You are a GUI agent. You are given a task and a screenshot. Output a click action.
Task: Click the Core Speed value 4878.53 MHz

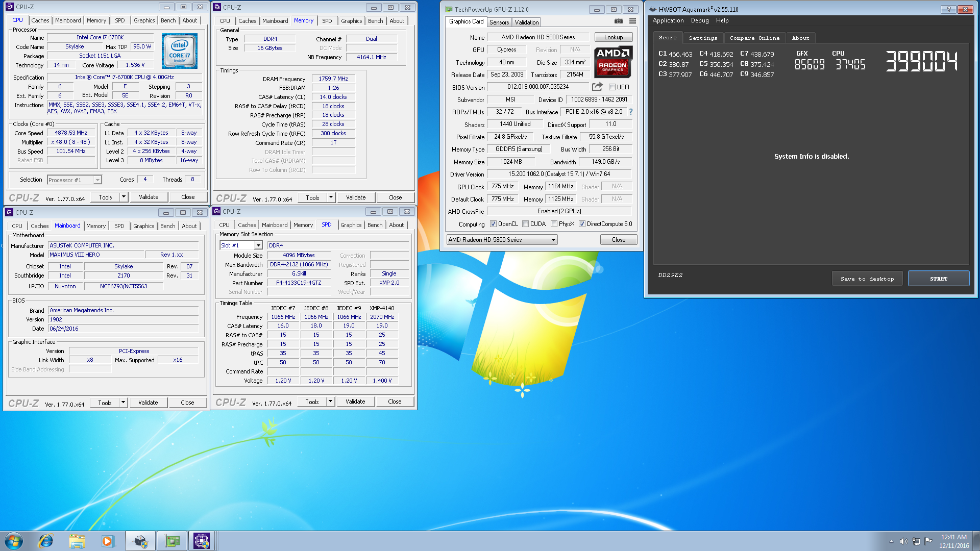(71, 133)
